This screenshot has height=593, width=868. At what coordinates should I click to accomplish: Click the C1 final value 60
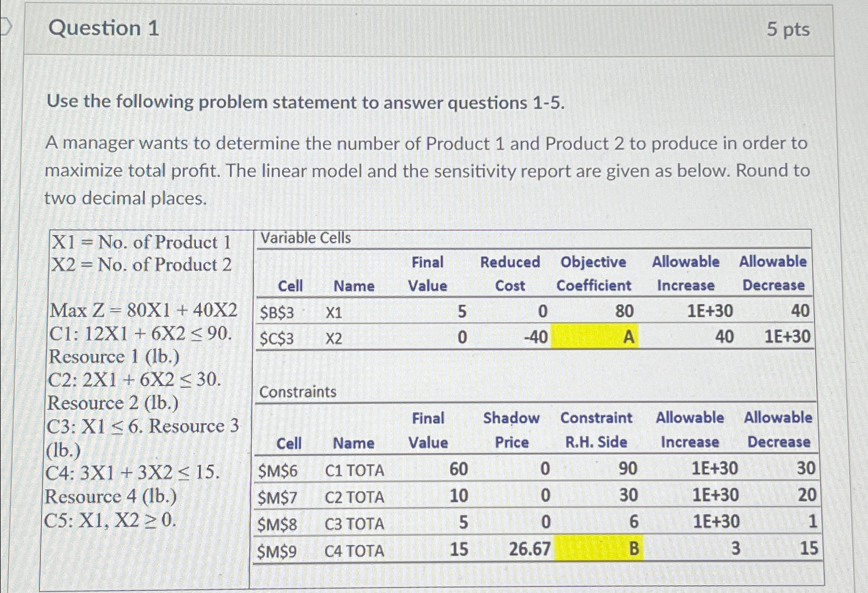459,469
